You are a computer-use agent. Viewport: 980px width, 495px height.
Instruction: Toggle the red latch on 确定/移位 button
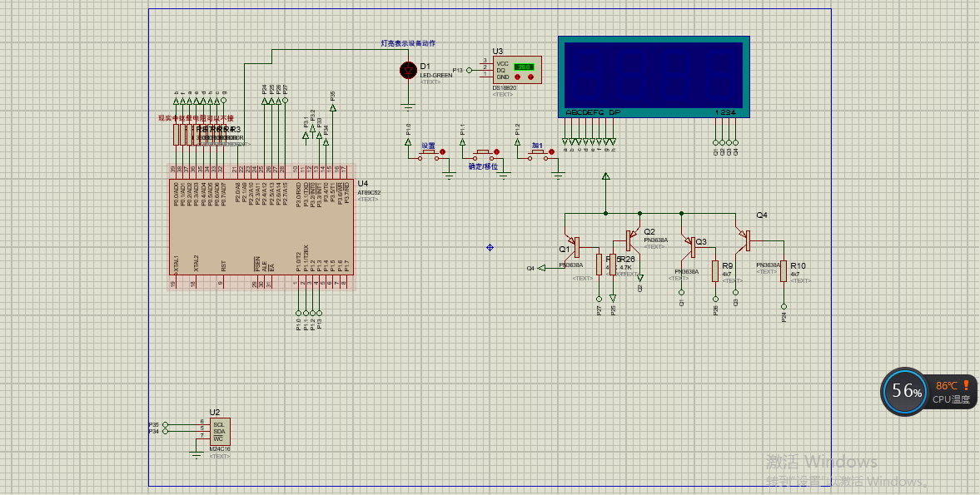coord(498,151)
